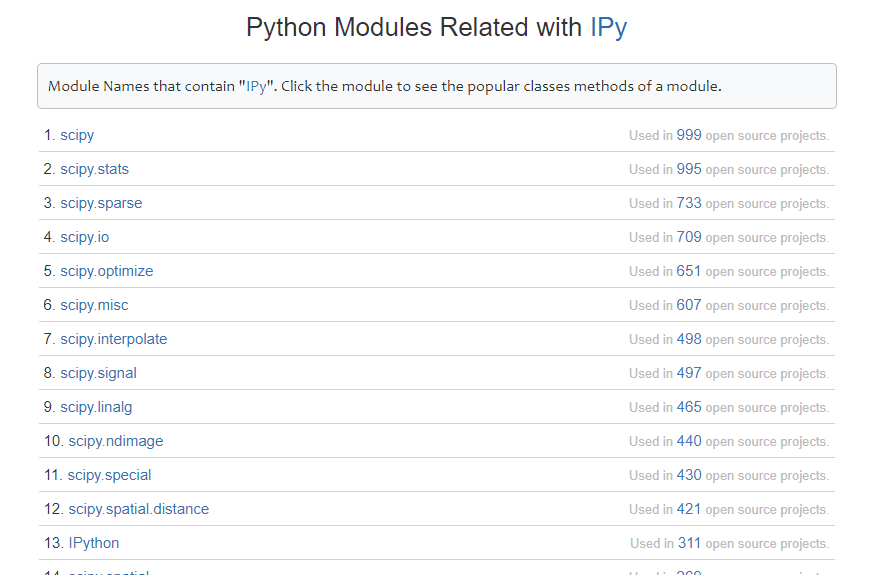The width and height of the screenshot is (892, 575).
Task: Open the 651 projects count for scipy.optimize
Action: [x=689, y=271]
